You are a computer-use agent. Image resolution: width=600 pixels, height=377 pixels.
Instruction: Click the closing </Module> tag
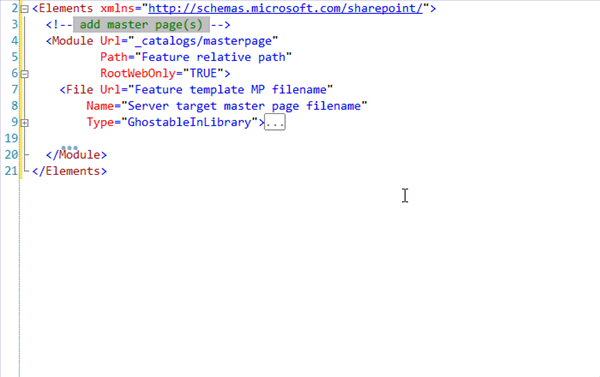tap(76, 155)
